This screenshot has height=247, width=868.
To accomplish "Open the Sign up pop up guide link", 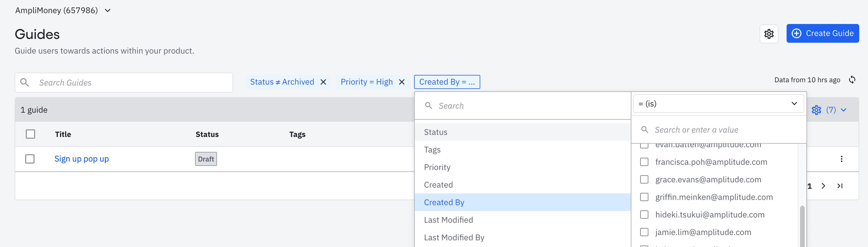I will tap(81, 159).
